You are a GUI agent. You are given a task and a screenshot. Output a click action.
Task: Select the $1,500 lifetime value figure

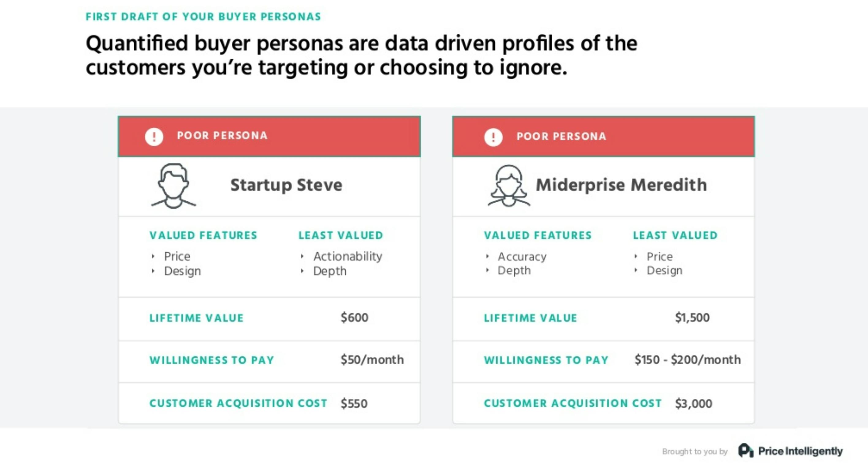pos(692,318)
